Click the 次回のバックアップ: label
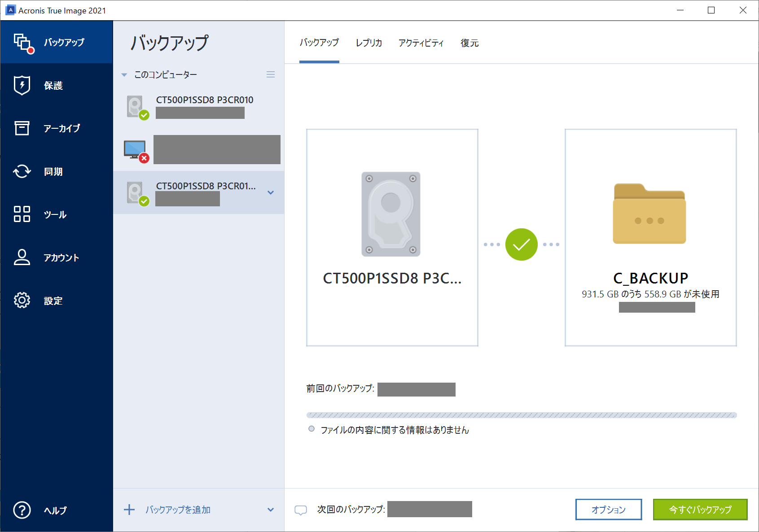This screenshot has width=759, height=532. [x=351, y=510]
